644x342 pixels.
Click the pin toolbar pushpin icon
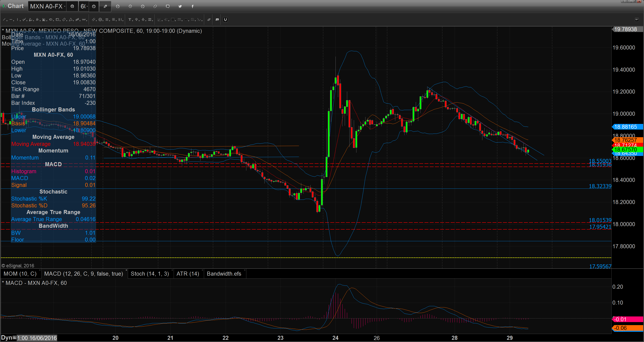637,20
